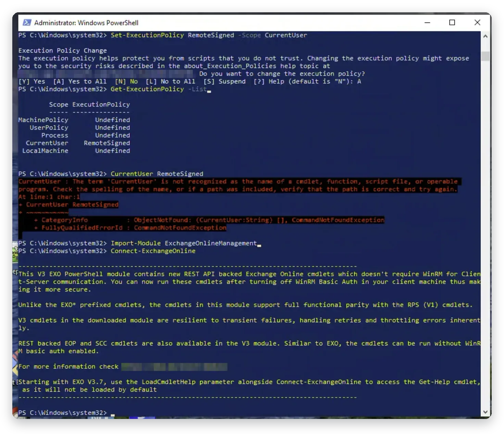Viewport: 504px width, 434px height.
Task: Click the Import-Module ExchangeOnlineManagement command
Action: 184,243
